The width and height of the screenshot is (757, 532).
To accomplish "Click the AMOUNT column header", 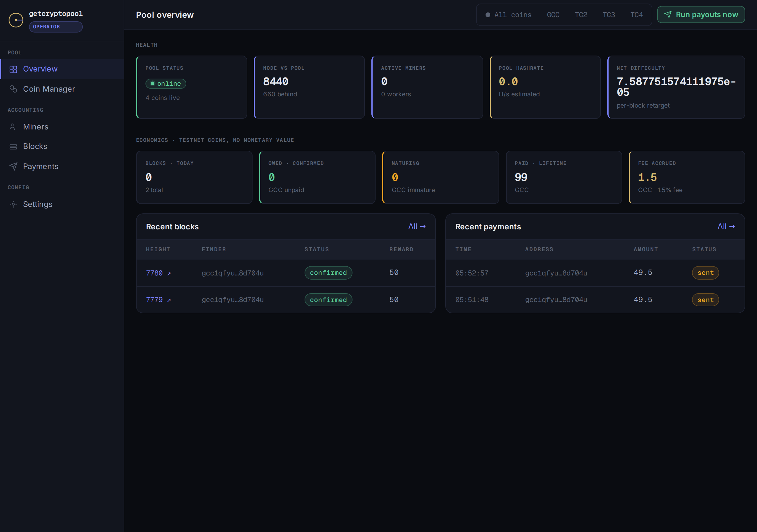I will tap(646, 249).
